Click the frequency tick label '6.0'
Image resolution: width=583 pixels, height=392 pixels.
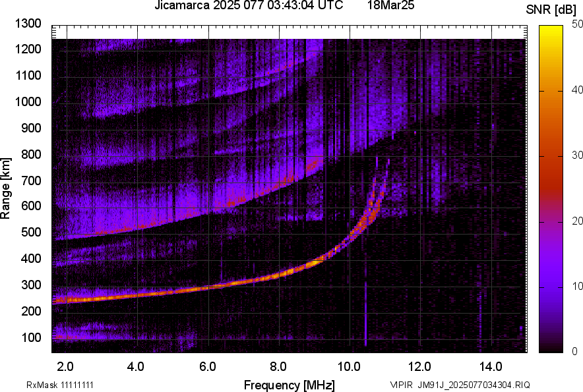point(208,367)
